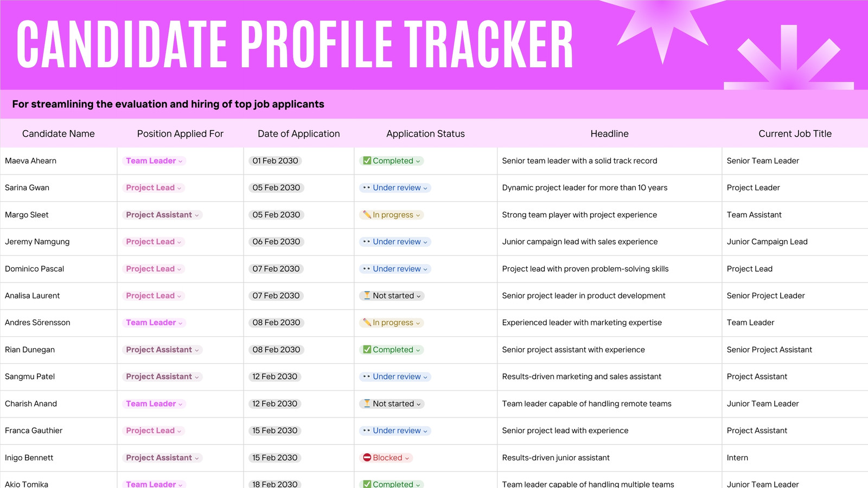This screenshot has height=488, width=868.
Task: Select the Application Status column header
Action: click(425, 133)
